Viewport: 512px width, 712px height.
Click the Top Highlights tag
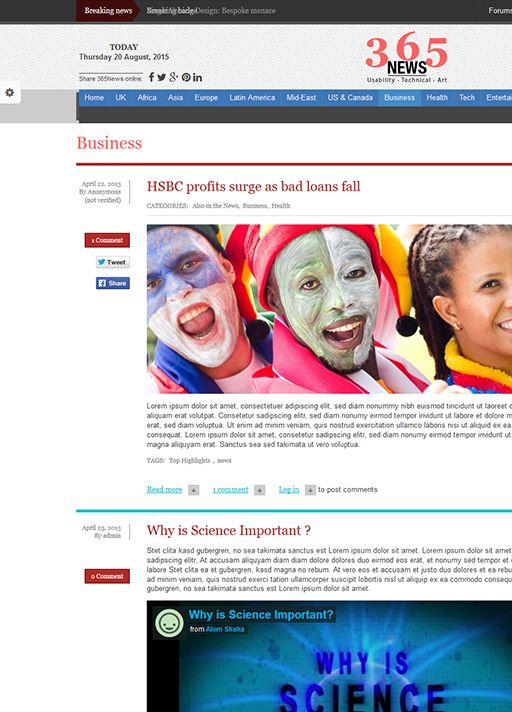189,460
